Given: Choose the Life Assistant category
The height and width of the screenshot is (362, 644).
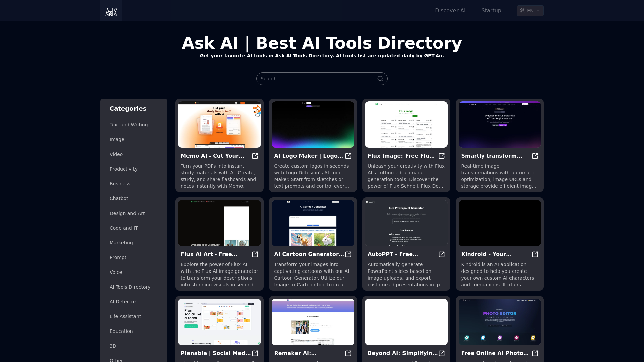Looking at the screenshot, I should click(125, 316).
